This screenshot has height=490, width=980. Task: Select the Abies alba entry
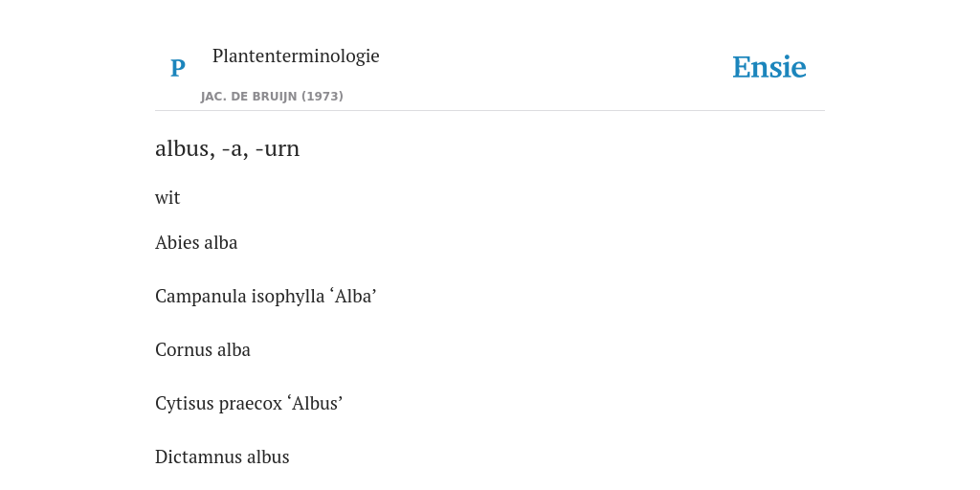point(196,242)
